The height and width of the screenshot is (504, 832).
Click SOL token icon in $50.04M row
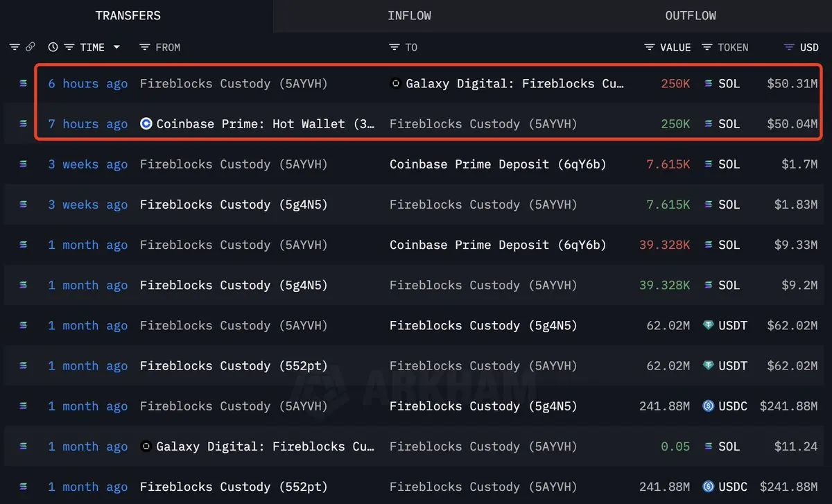[708, 123]
